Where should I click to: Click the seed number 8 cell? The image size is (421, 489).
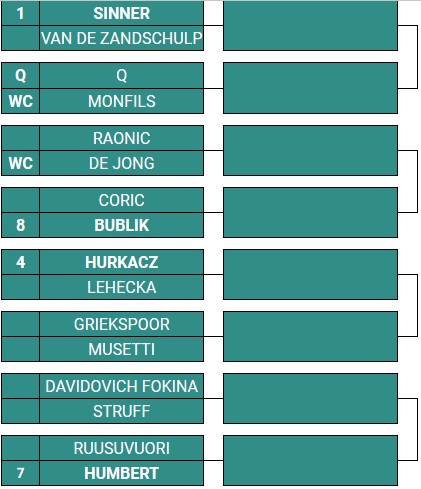point(21,225)
